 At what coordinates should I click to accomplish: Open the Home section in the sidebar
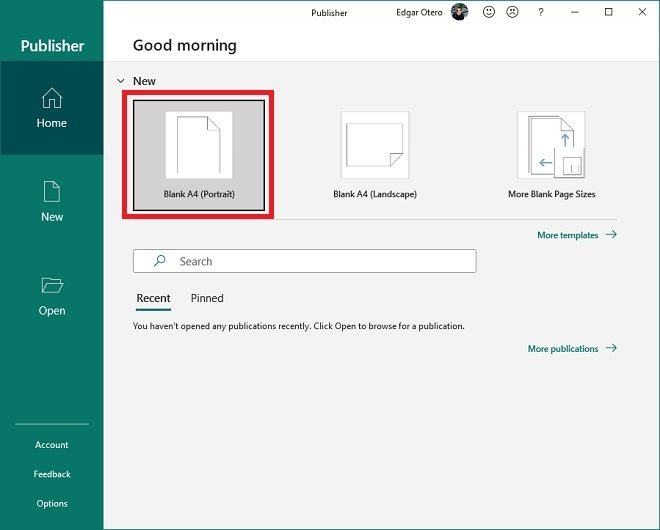click(x=51, y=108)
